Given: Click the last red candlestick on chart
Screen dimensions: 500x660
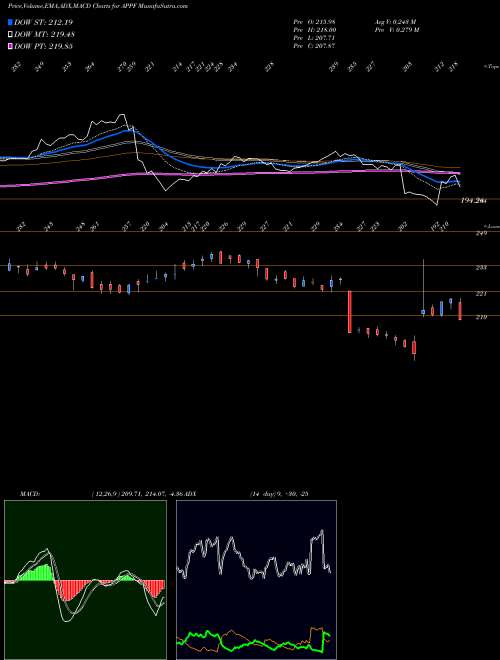Looking at the screenshot, I should click(x=460, y=310).
